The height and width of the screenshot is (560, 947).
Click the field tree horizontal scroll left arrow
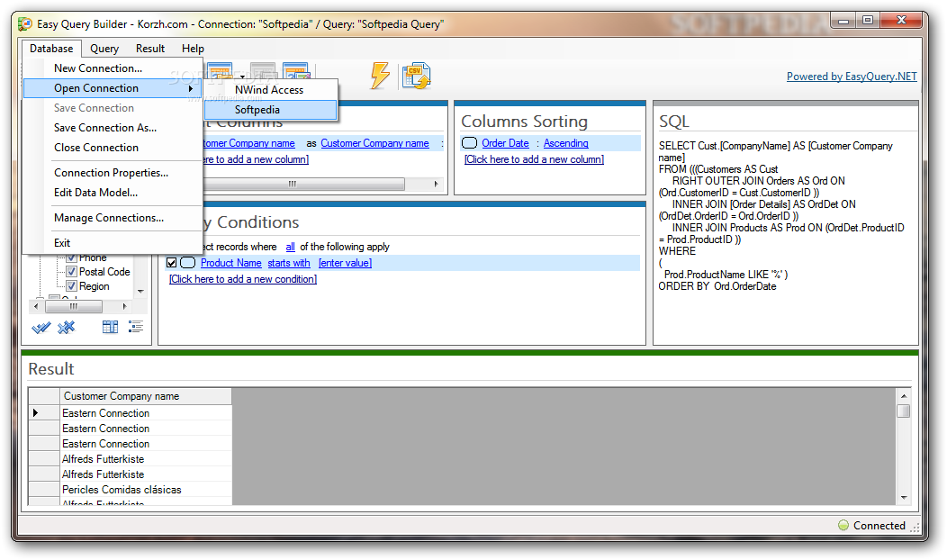(x=36, y=306)
